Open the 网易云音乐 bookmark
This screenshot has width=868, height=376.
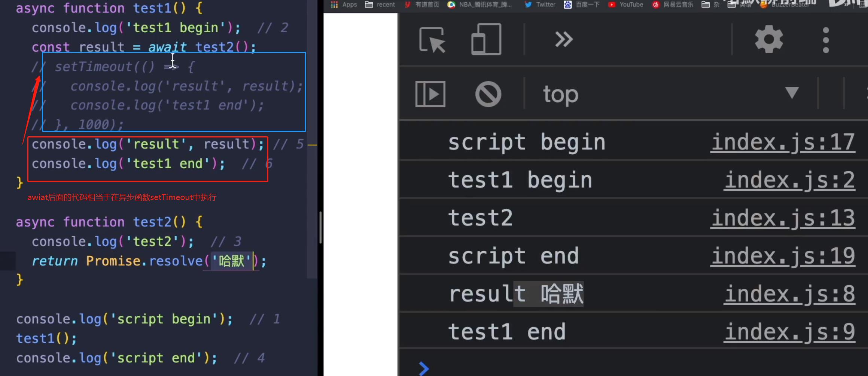[673, 4]
